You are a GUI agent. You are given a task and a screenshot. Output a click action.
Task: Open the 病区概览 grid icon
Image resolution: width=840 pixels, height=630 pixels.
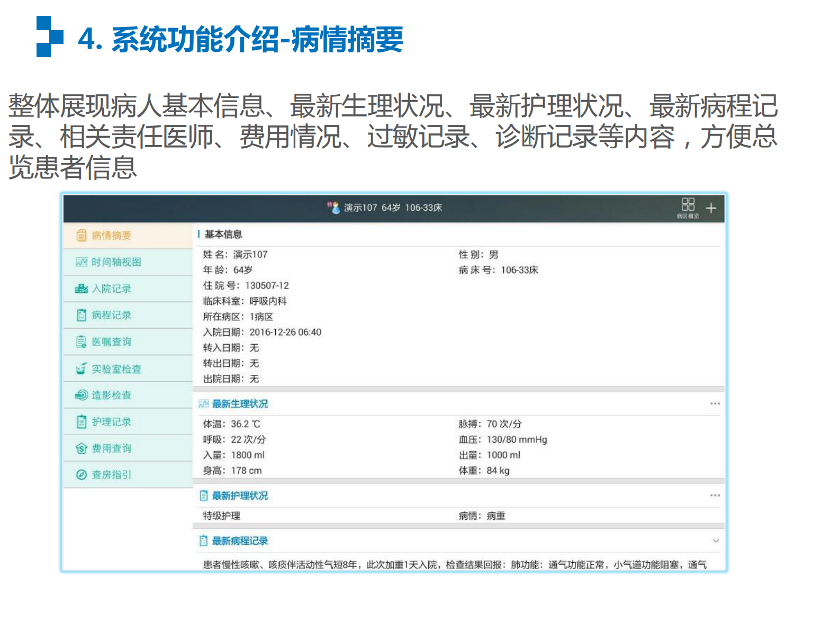(688, 205)
